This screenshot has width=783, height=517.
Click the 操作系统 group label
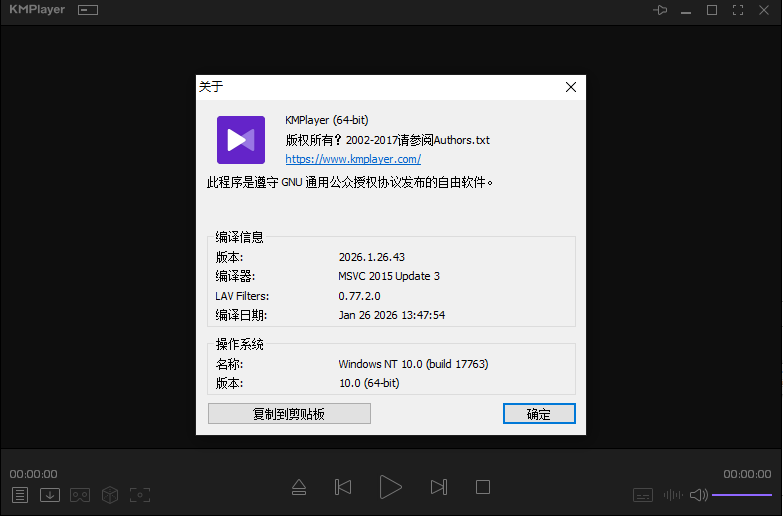pyautogui.click(x=240, y=344)
